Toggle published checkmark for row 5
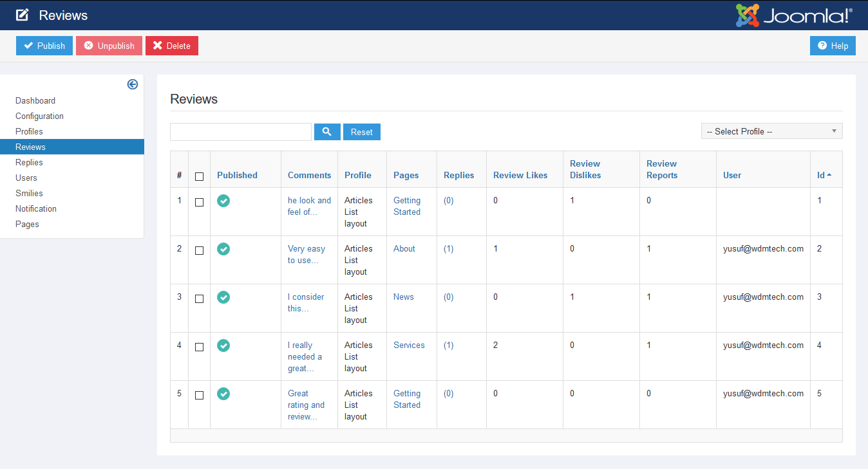Screen dimensions: 868x469 (x=223, y=394)
